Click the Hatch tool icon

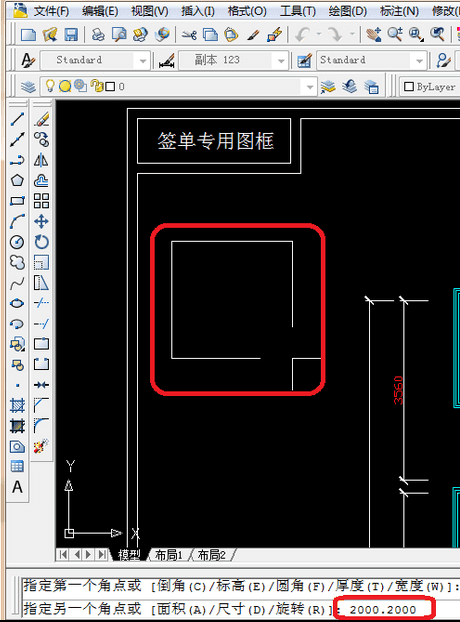point(17,405)
